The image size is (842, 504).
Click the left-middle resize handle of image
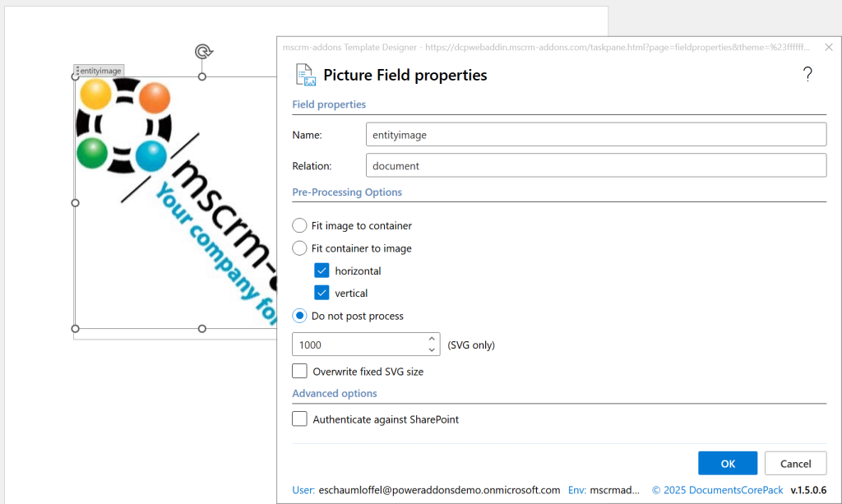point(76,202)
